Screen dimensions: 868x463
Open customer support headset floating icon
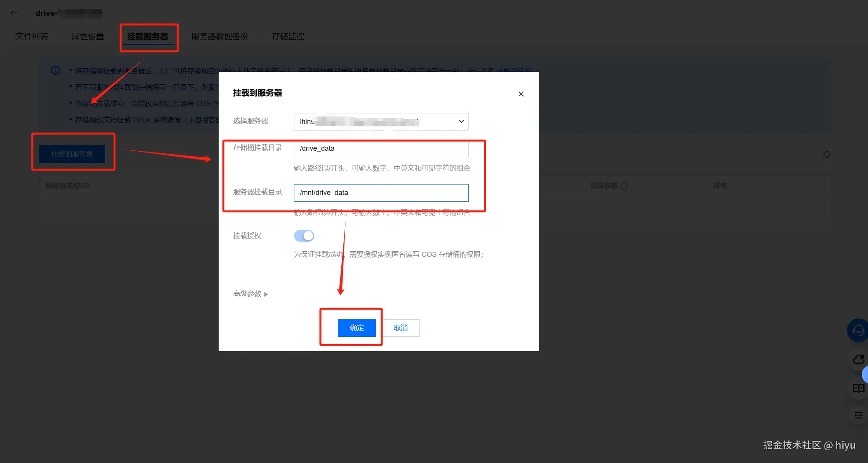click(x=858, y=331)
